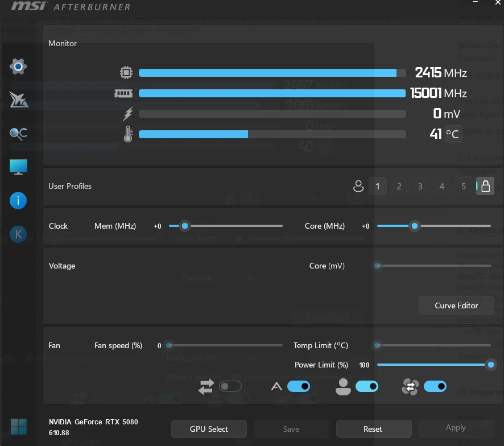Click the user-defined fan person icon
504x446 pixels.
(x=343, y=386)
